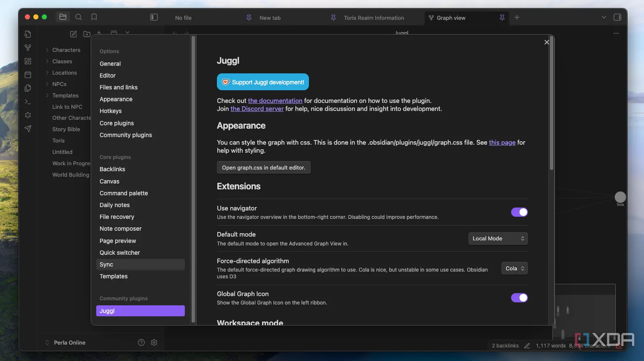Open the Force-directed algorithm Cola dropdown
The width and height of the screenshot is (644, 361).
[514, 269]
